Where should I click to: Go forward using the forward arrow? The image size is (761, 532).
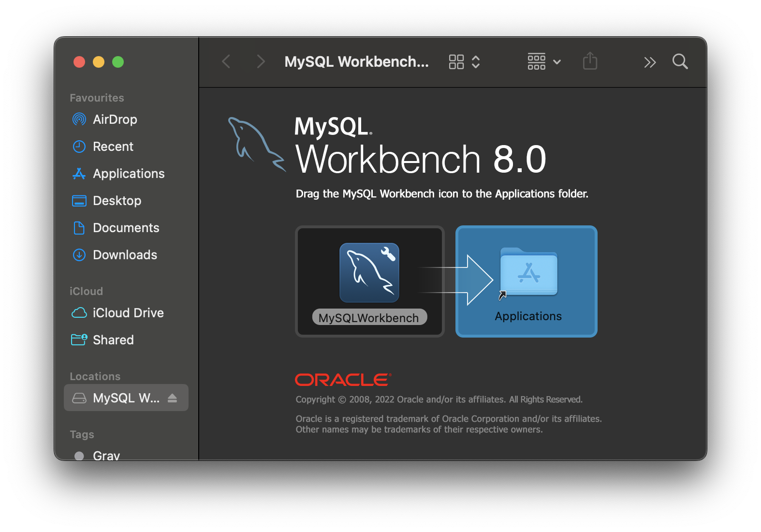[x=261, y=61]
